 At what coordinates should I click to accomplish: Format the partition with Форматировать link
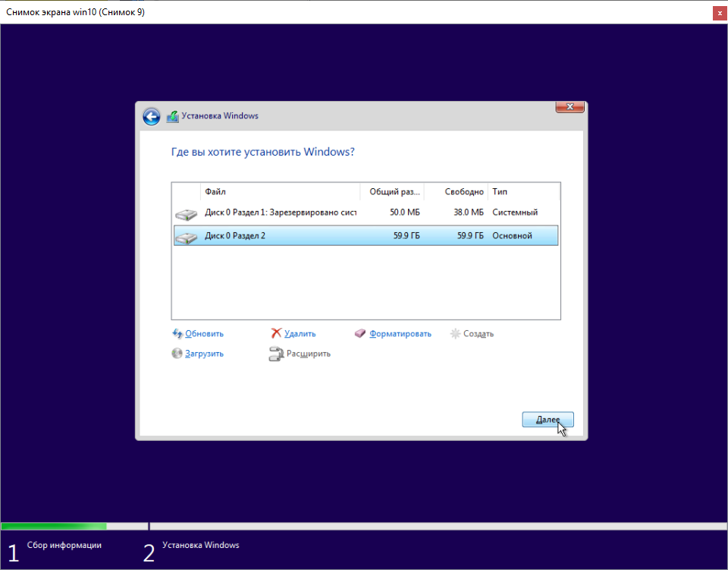pos(400,333)
